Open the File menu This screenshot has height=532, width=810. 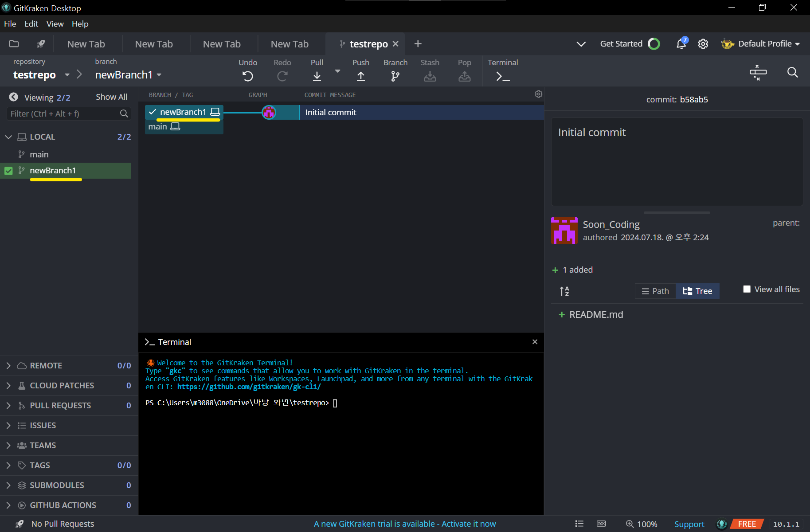[x=10, y=24]
